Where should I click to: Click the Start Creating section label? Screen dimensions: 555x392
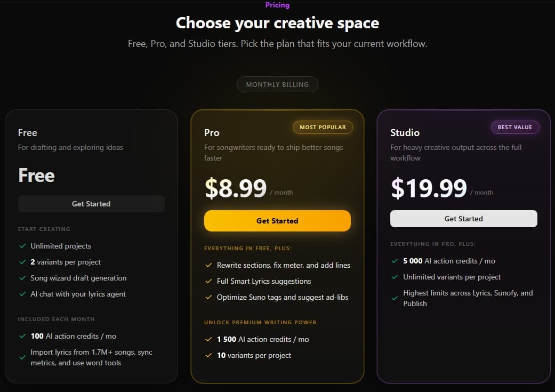(x=44, y=229)
